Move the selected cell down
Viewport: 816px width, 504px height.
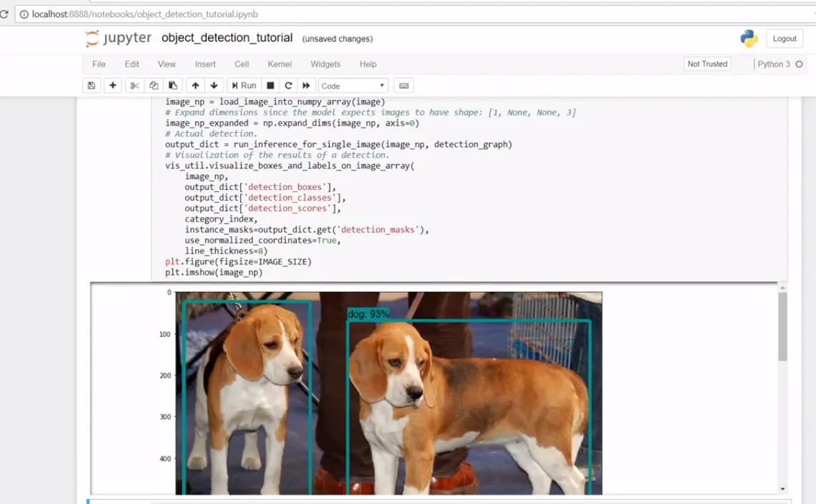214,85
